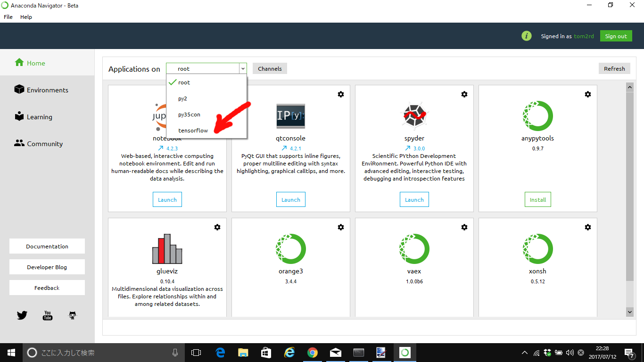Open the xonsh card gear settings

click(588, 227)
